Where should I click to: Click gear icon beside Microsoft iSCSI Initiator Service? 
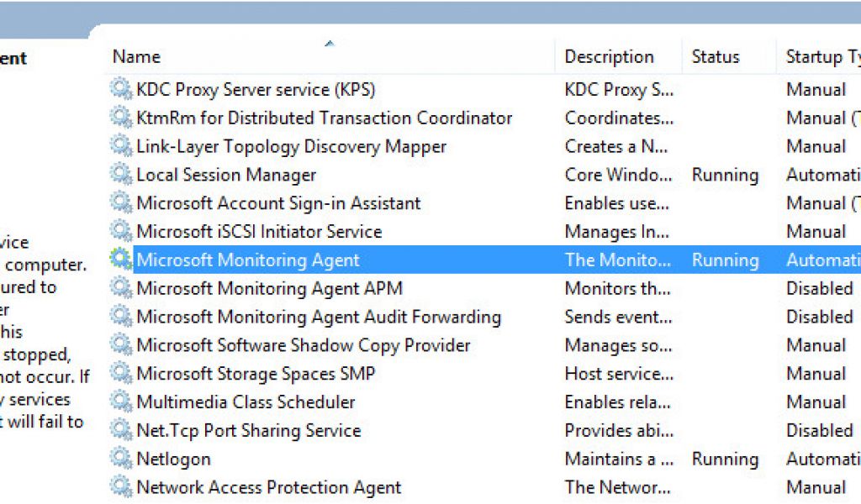[122, 231]
